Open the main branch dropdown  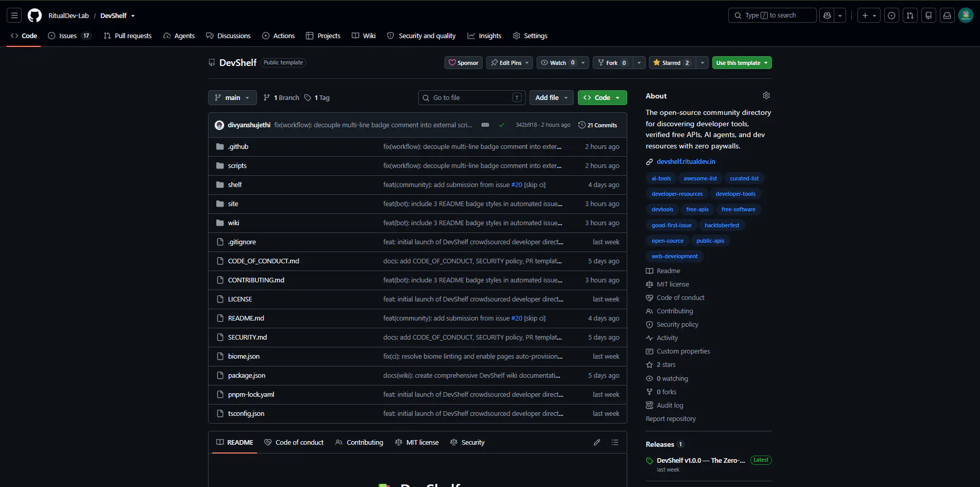point(232,97)
